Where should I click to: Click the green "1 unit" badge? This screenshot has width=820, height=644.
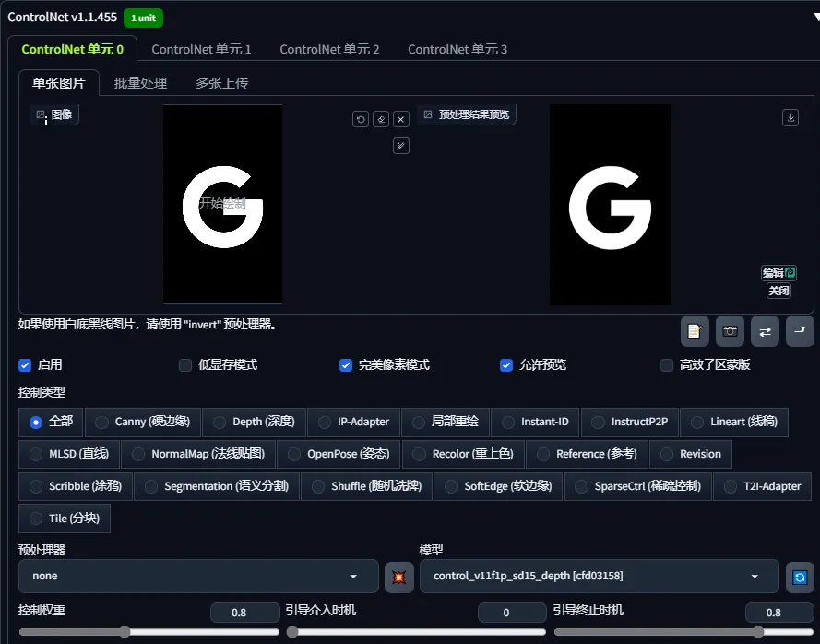[x=143, y=18]
